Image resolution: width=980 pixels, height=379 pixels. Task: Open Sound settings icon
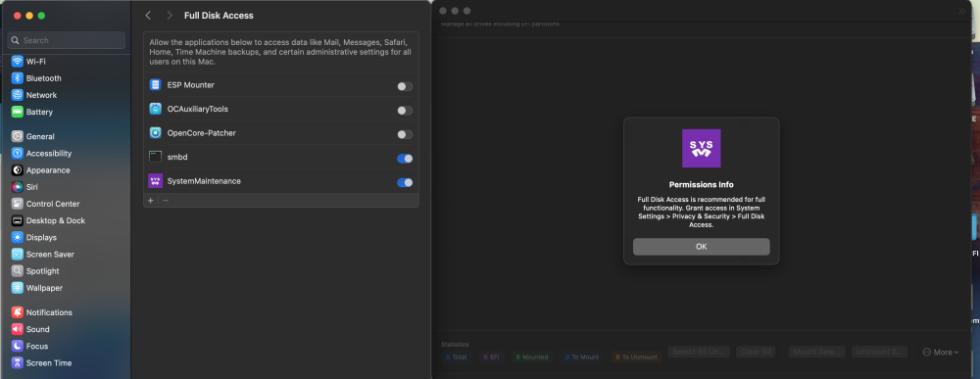[17, 330]
